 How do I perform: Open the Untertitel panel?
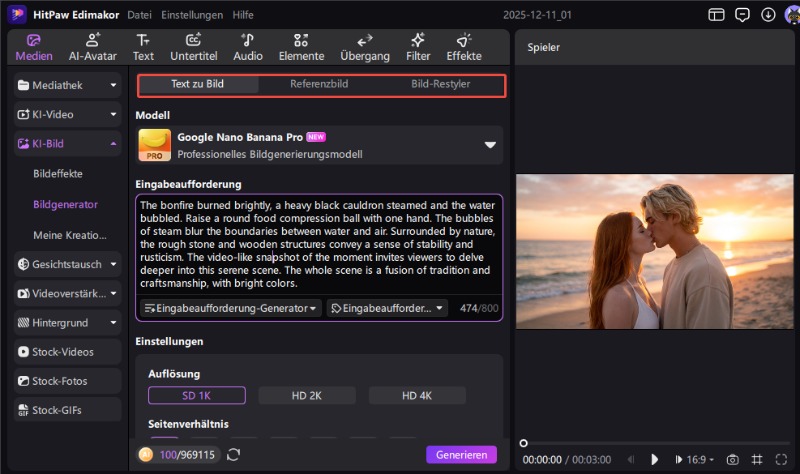click(x=193, y=47)
